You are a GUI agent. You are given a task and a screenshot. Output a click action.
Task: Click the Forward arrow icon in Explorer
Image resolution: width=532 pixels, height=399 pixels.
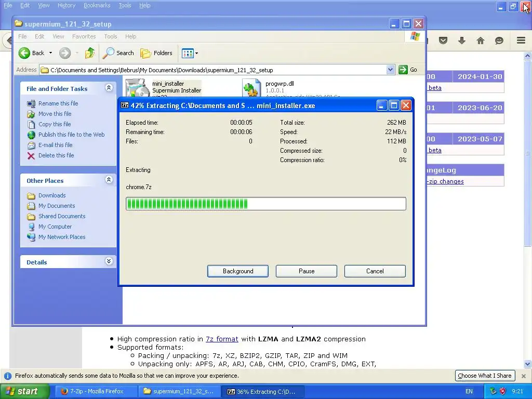65,53
